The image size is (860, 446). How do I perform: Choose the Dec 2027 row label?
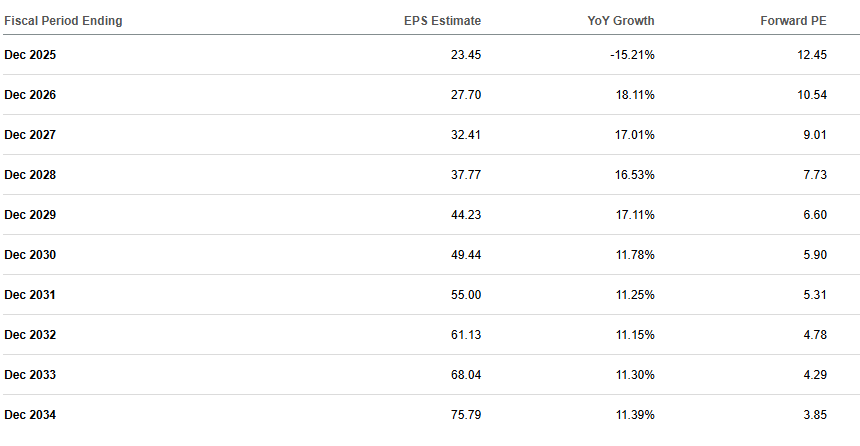click(x=30, y=135)
